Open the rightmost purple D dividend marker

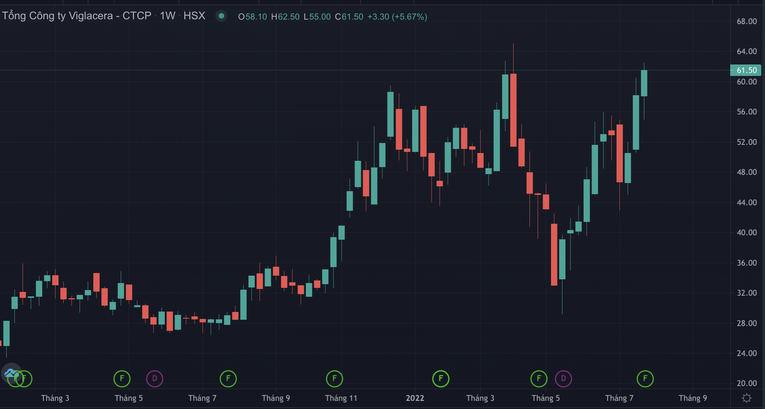click(x=563, y=378)
